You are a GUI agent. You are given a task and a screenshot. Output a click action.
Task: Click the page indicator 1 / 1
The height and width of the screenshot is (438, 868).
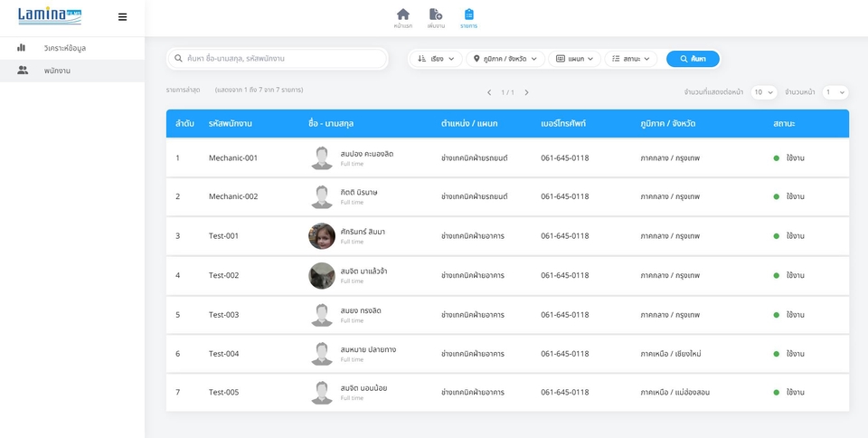pos(507,92)
